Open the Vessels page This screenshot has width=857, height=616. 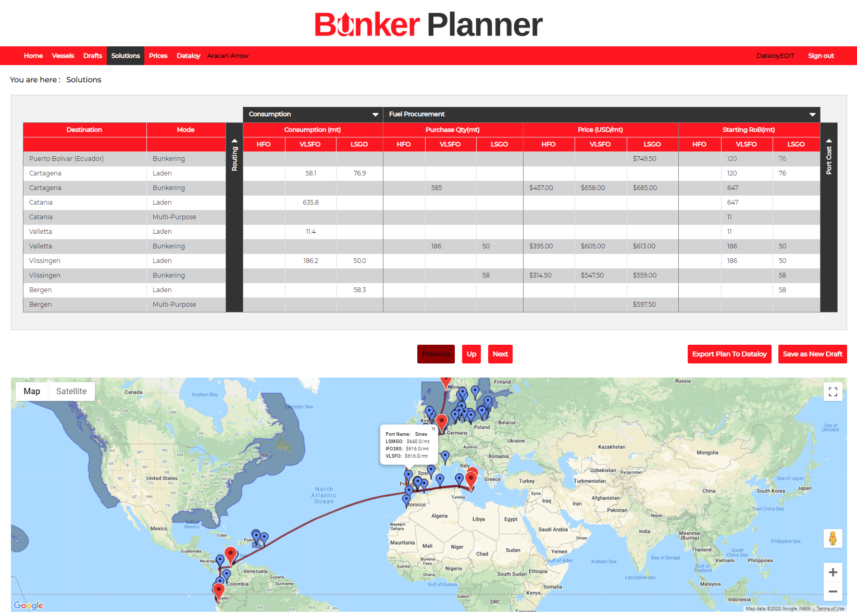(63, 56)
